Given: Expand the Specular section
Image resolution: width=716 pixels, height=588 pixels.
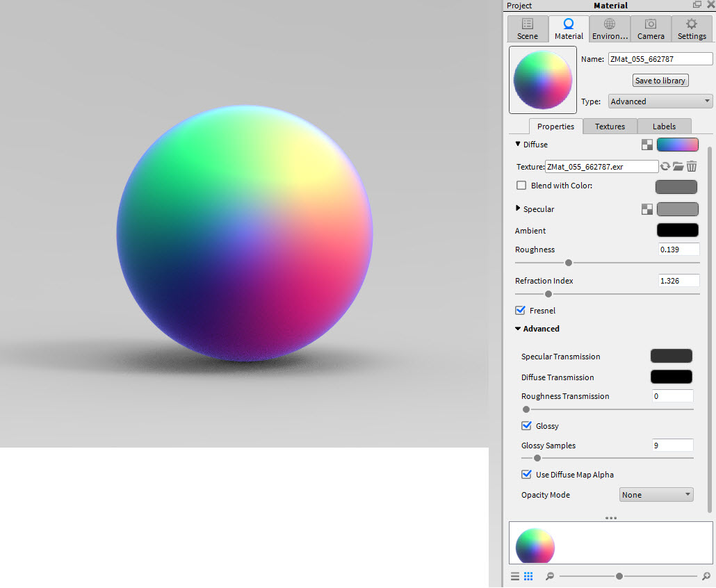Looking at the screenshot, I should [x=518, y=209].
